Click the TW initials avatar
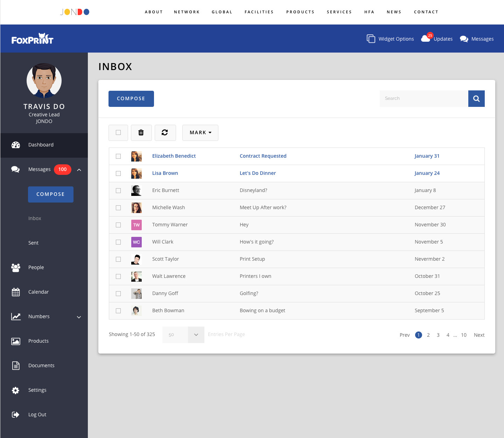 coord(136,225)
